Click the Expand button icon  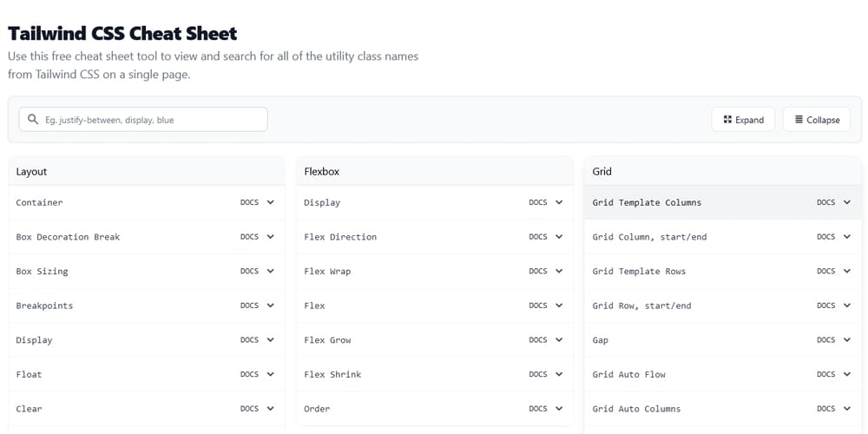click(x=727, y=120)
